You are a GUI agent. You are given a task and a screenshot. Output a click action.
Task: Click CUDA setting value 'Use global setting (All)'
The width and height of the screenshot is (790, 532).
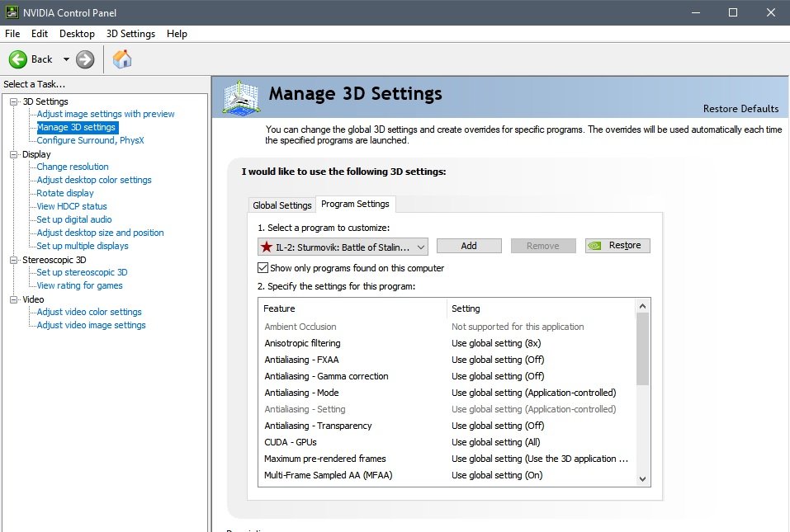(x=496, y=442)
